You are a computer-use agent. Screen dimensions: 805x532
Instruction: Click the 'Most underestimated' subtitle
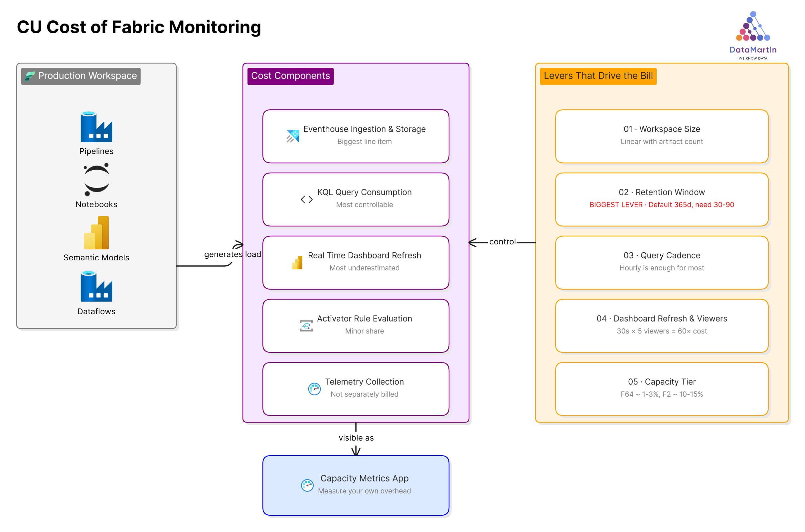coord(365,268)
